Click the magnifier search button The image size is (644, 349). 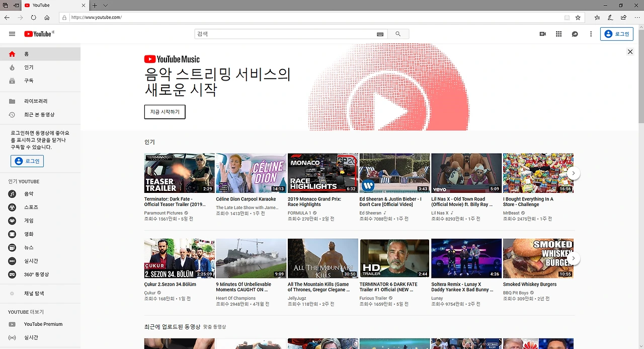click(398, 34)
